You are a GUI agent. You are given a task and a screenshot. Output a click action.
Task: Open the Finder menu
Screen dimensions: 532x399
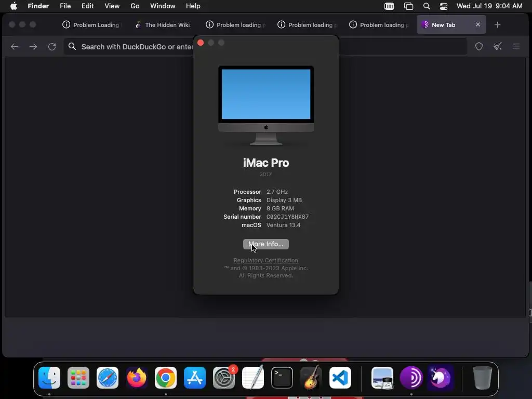tap(38, 6)
